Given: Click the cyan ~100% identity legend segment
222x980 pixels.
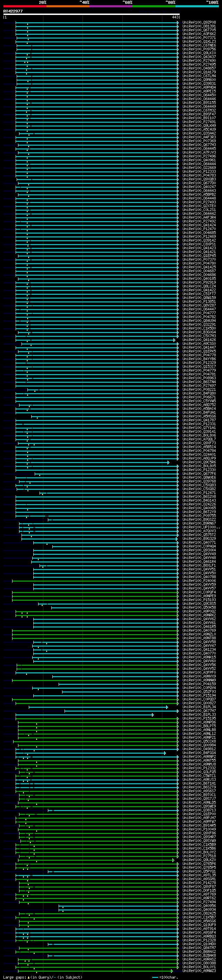Looking at the screenshot, I should (x=197, y=6).
